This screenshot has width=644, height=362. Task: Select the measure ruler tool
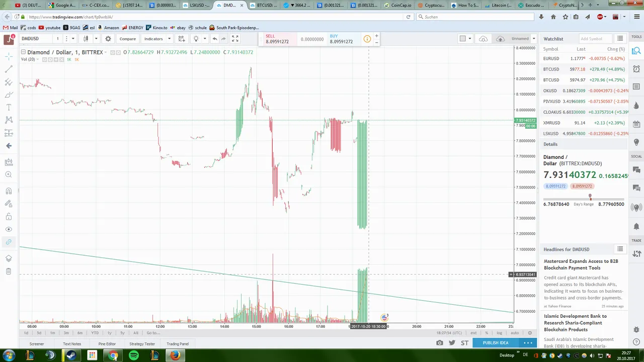[x=9, y=162]
